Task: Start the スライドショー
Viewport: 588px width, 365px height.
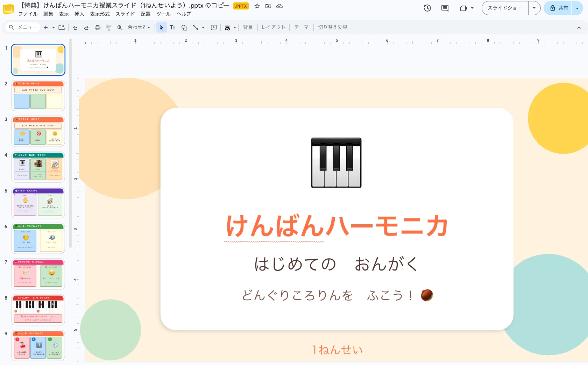Action: 505,8
